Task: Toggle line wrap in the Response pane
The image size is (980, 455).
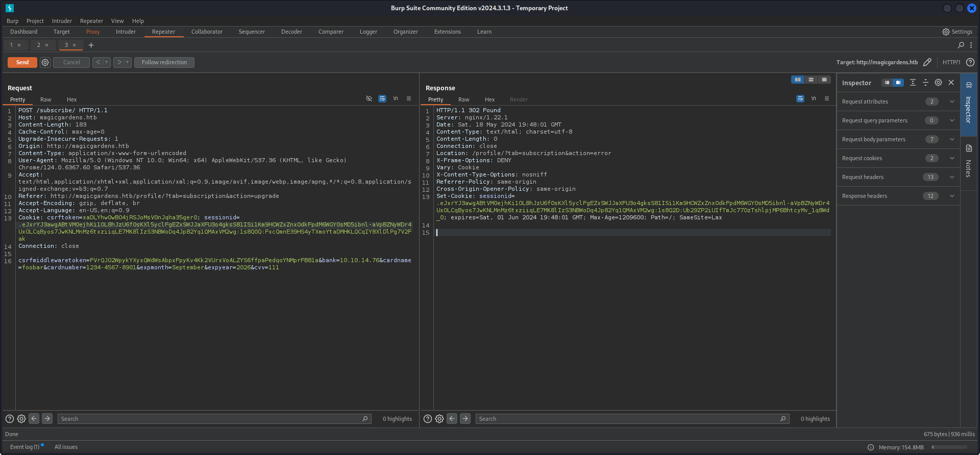Action: [x=800, y=99]
